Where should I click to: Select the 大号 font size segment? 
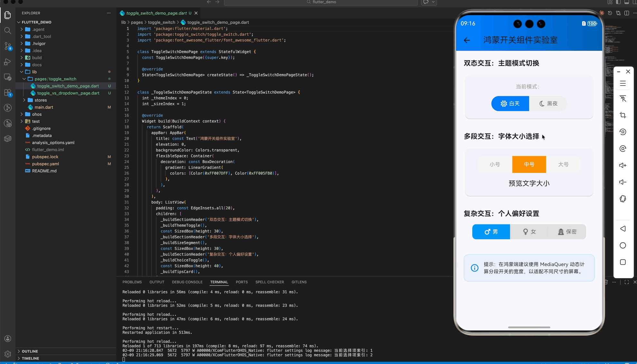click(x=563, y=164)
